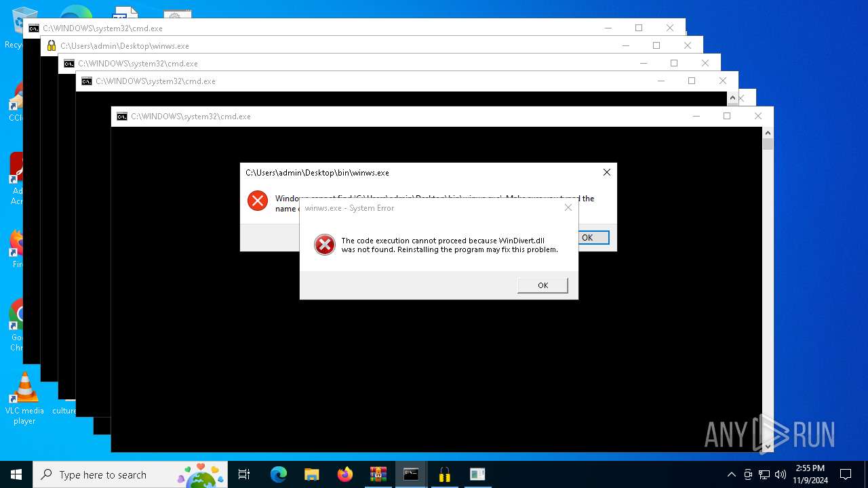Image resolution: width=868 pixels, height=488 pixels.
Task: Click the search highlights illustration in the search box
Action: pyautogui.click(x=201, y=474)
